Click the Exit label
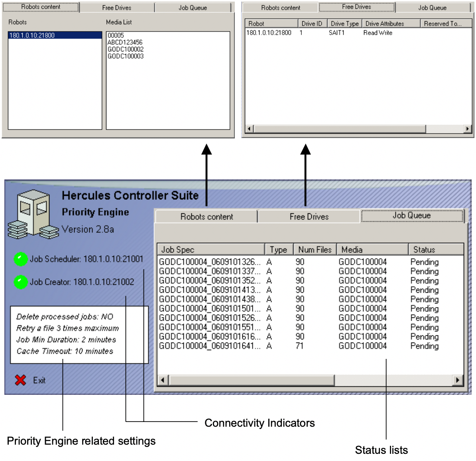The width and height of the screenshot is (476, 461). click(39, 380)
